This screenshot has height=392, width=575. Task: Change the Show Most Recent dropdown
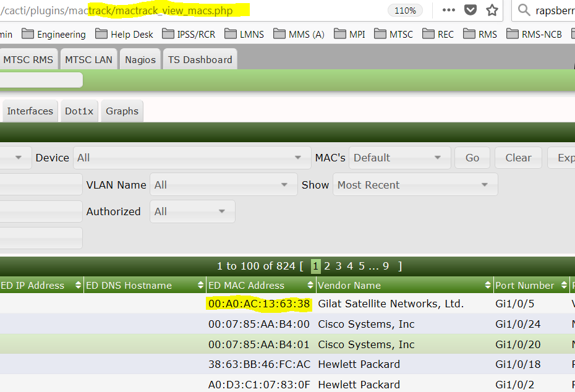414,184
